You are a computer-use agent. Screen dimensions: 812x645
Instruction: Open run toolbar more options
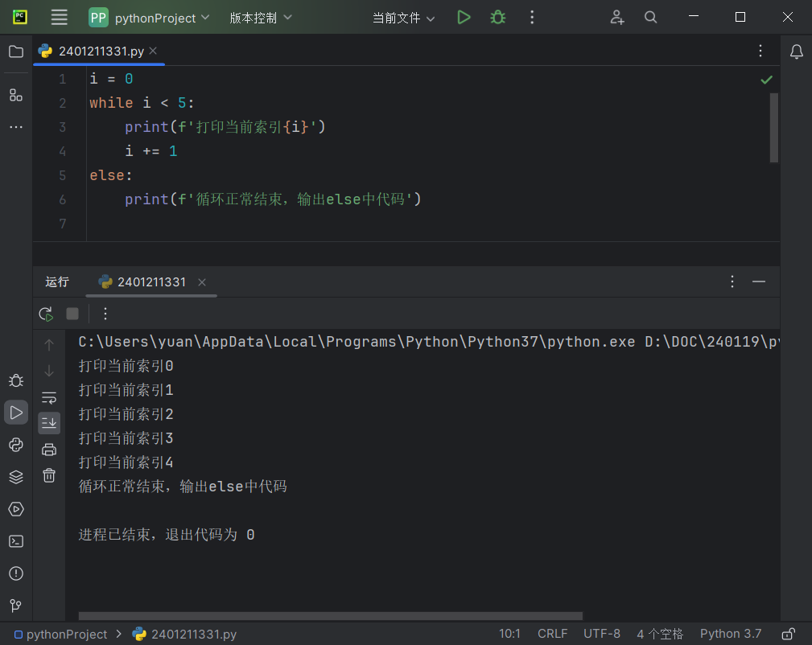tap(105, 314)
